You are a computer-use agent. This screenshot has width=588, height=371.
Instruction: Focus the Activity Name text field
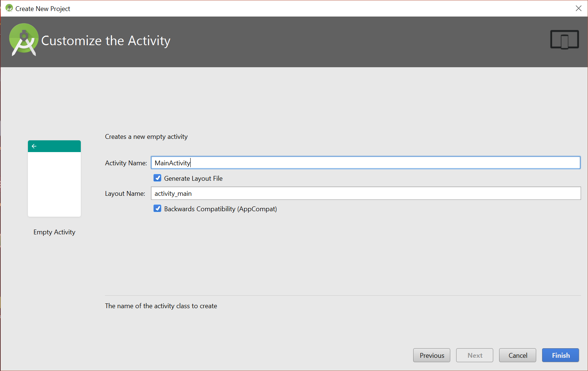click(365, 163)
